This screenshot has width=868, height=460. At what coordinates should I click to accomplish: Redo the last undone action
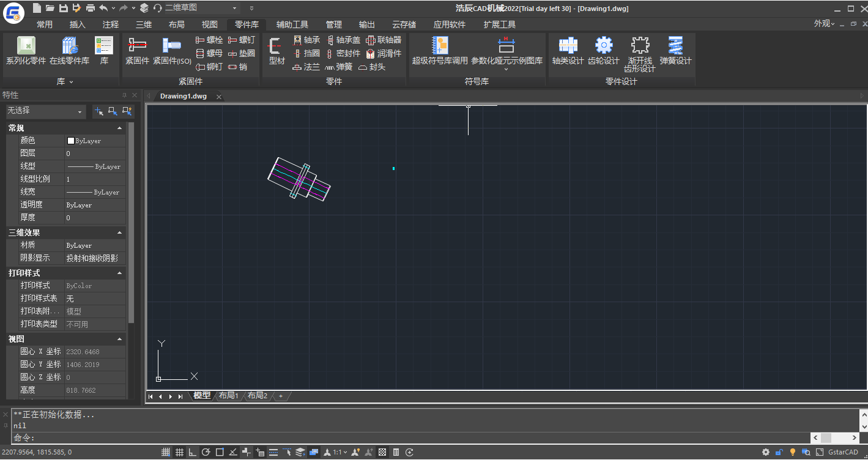coord(124,8)
